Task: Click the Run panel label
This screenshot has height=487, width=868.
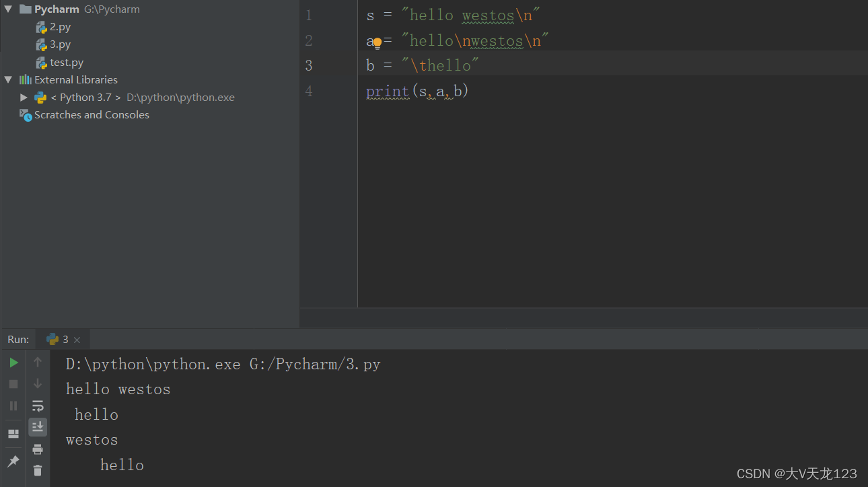Action: (18, 340)
